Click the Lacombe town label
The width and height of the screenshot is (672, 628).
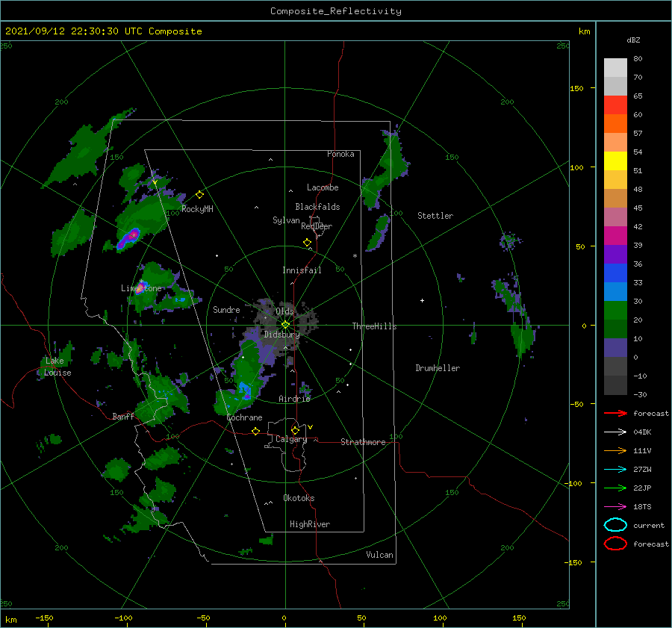pos(323,187)
